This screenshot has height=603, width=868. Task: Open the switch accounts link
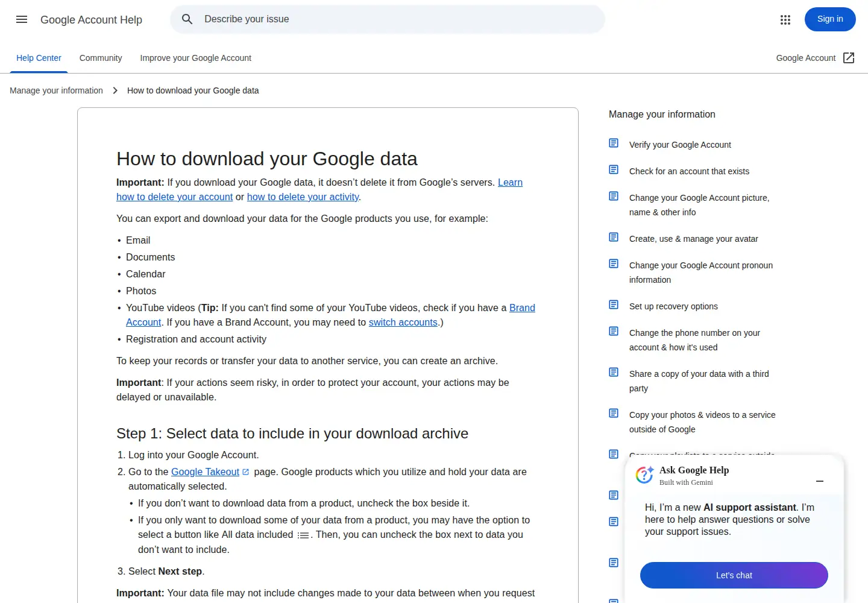(x=403, y=322)
